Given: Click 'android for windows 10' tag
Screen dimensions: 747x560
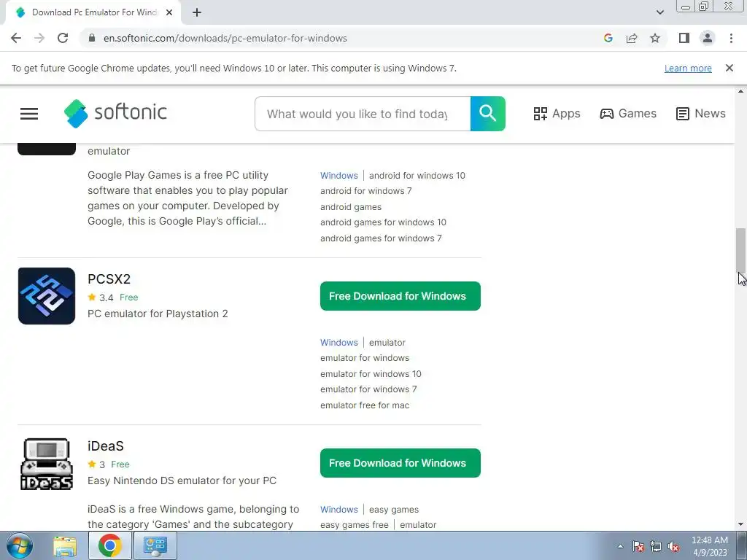Looking at the screenshot, I should (417, 175).
